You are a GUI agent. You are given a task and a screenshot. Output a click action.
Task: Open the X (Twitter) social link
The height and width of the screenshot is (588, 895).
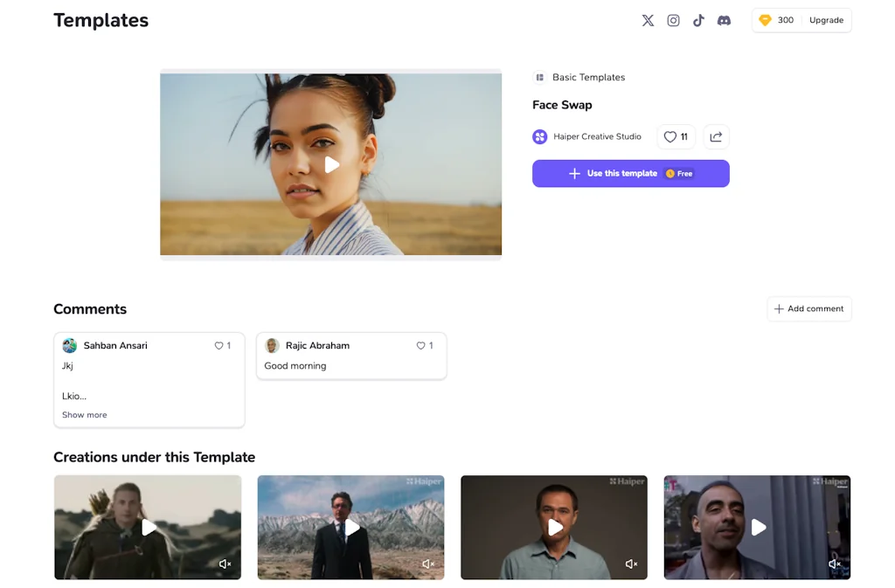tap(648, 20)
